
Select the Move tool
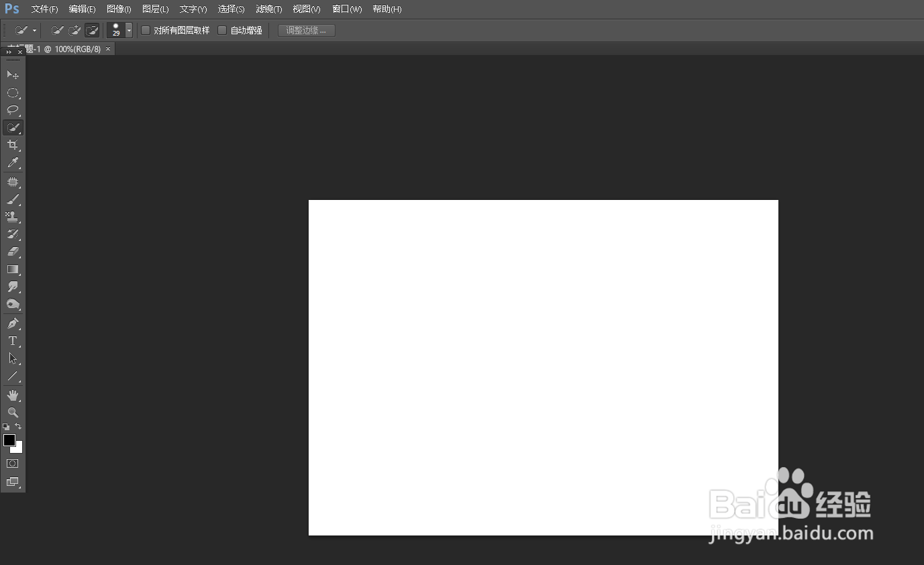[x=12, y=75]
